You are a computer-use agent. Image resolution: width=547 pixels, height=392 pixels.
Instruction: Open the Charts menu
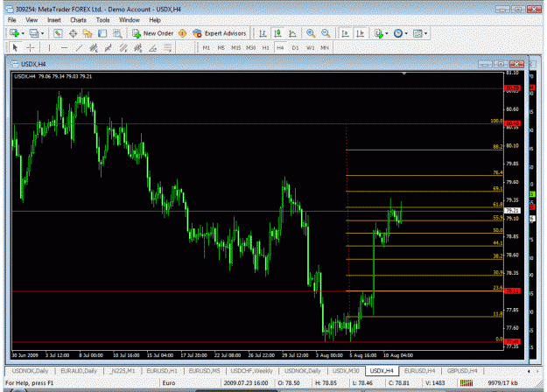78,20
